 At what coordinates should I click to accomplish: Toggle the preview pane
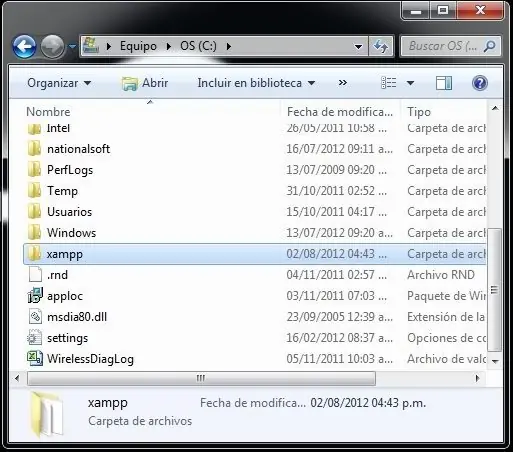pyautogui.click(x=444, y=83)
